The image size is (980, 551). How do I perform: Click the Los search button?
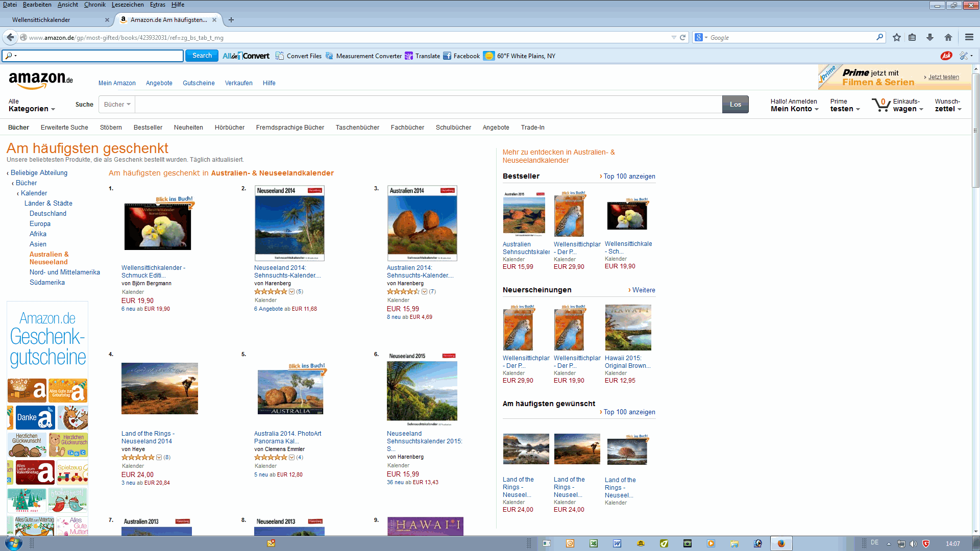pos(735,105)
